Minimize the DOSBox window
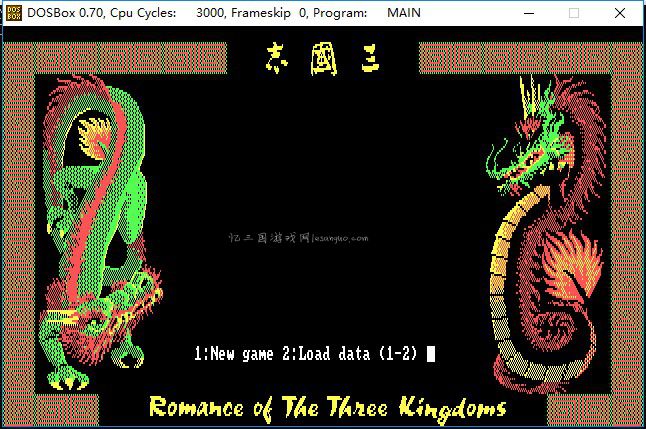Image resolution: width=646 pixels, height=429 pixels. (x=529, y=13)
